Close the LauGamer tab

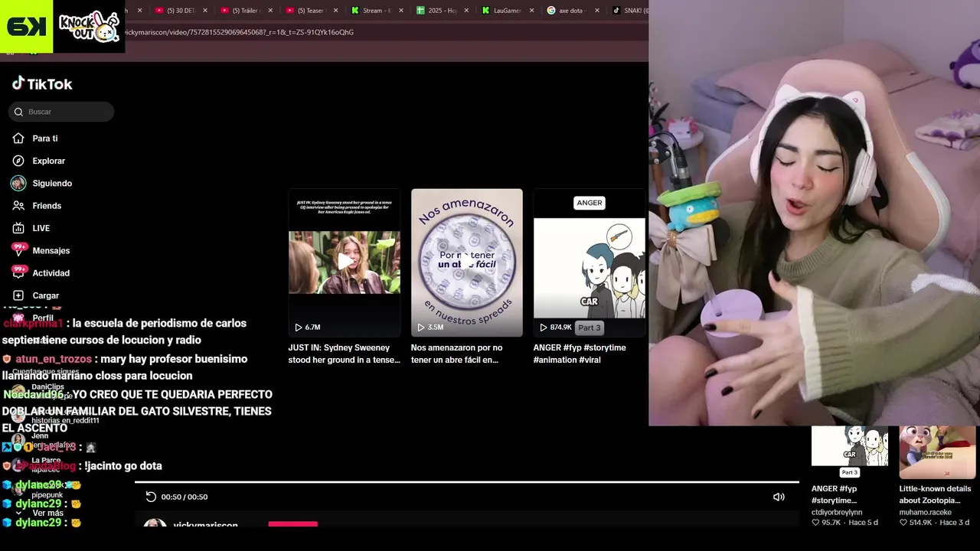click(x=531, y=11)
